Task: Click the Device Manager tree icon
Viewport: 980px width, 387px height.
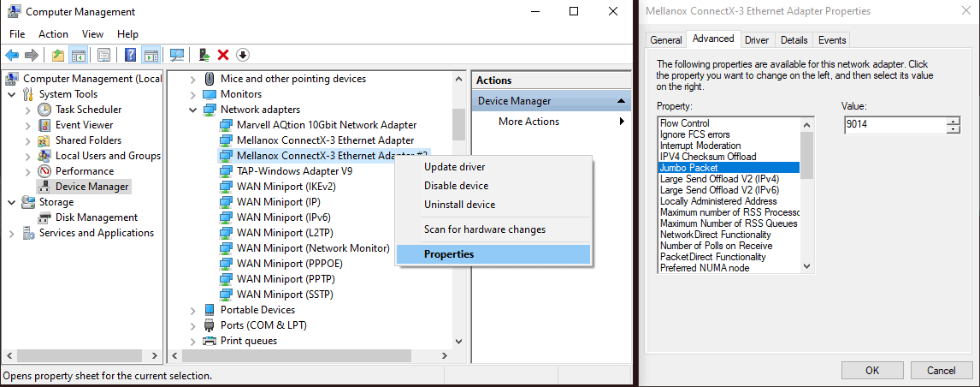Action: [44, 186]
